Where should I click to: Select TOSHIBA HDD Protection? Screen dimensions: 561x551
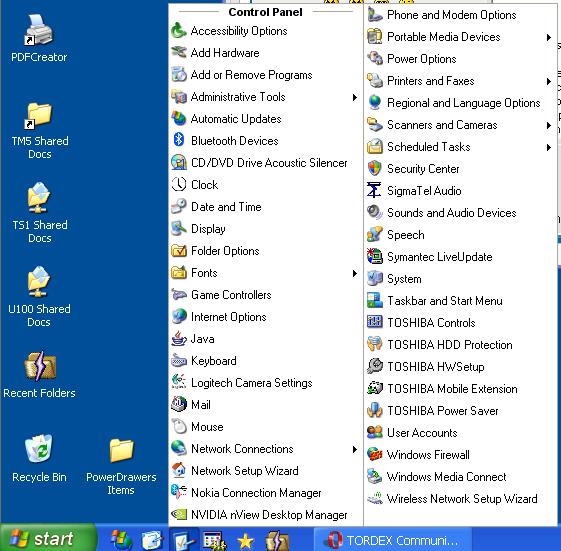click(460, 345)
